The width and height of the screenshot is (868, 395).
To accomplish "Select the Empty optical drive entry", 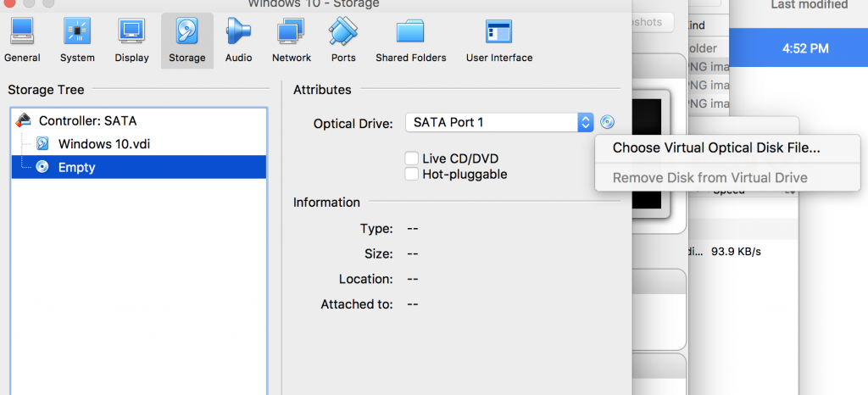I will pos(138,167).
